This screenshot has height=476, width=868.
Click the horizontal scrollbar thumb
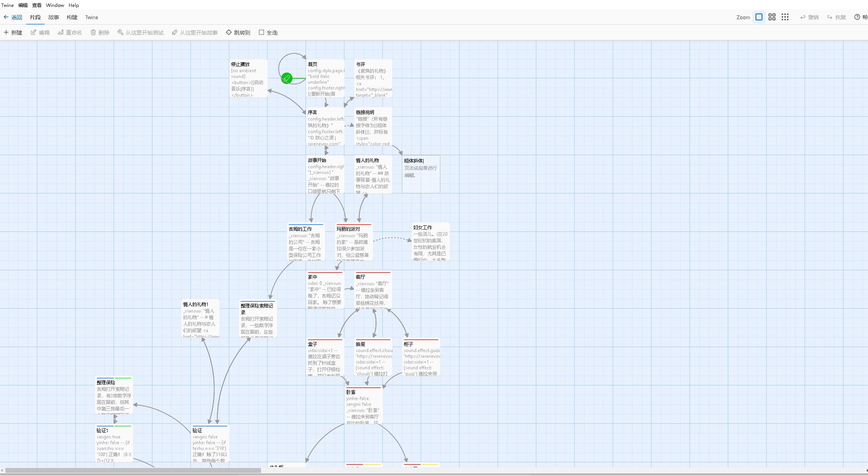(x=133, y=470)
